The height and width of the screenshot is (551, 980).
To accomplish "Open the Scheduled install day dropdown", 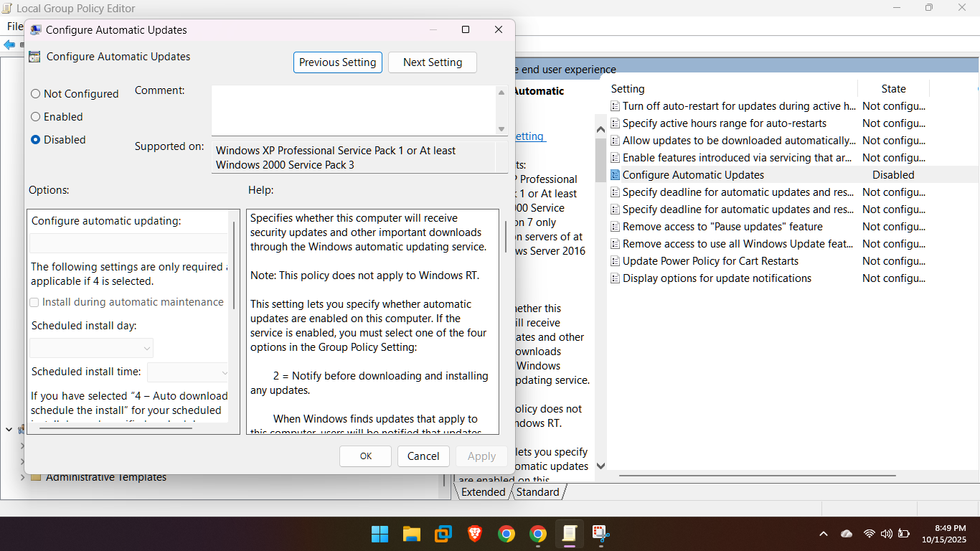I will click(x=92, y=349).
